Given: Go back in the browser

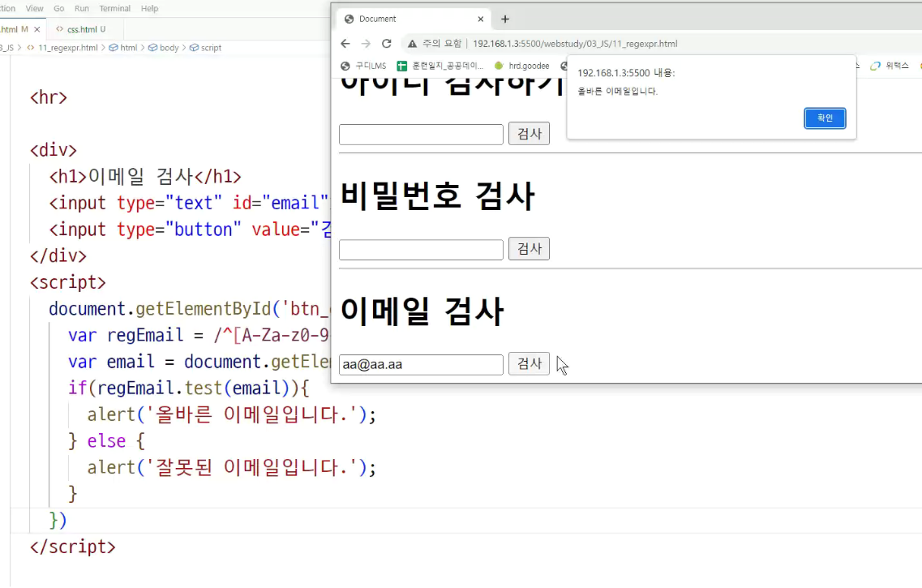Looking at the screenshot, I should [x=345, y=44].
